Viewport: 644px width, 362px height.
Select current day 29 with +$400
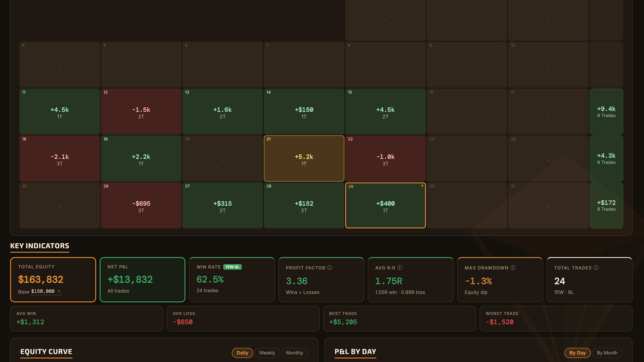pos(385,205)
